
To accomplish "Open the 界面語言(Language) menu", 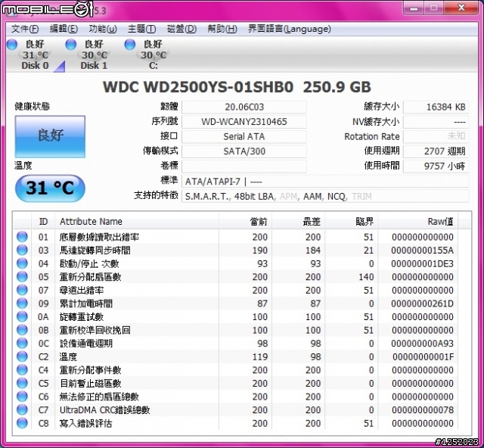I will point(289,29).
